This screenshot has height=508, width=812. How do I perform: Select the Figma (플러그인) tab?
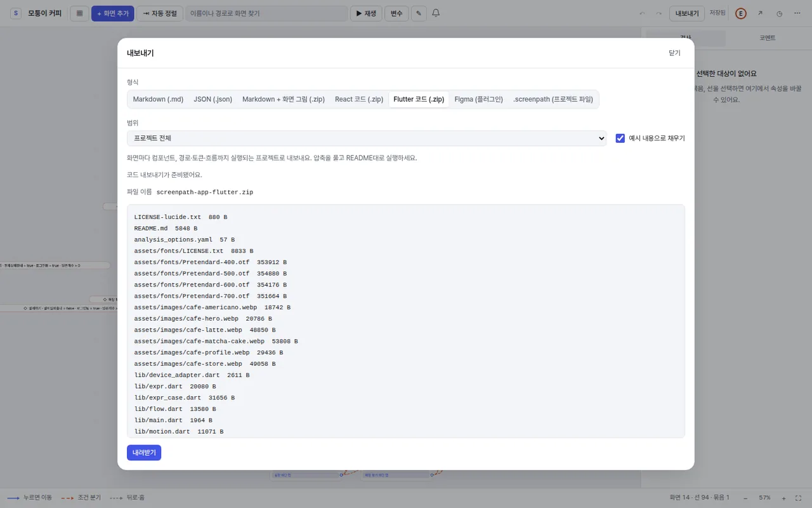pos(479,99)
